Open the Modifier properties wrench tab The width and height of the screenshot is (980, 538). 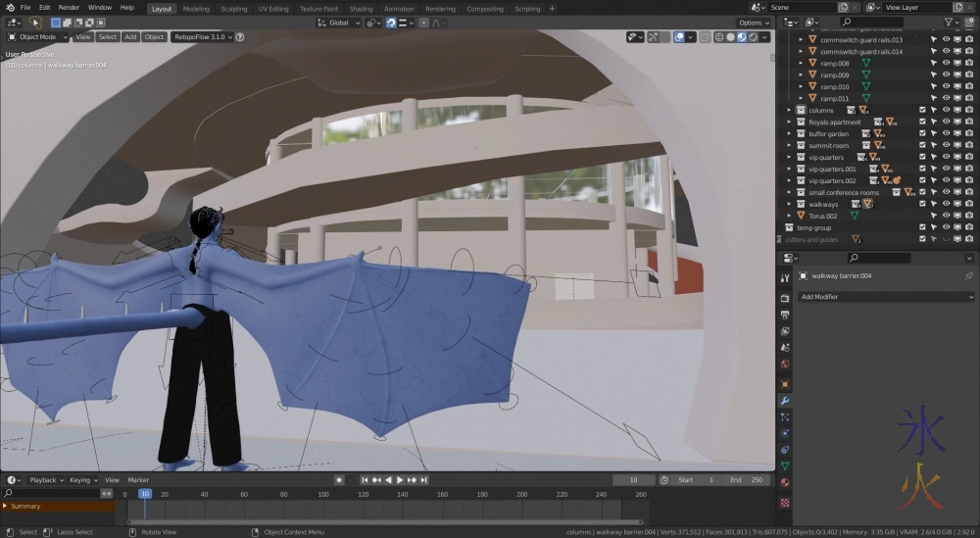[785, 400]
